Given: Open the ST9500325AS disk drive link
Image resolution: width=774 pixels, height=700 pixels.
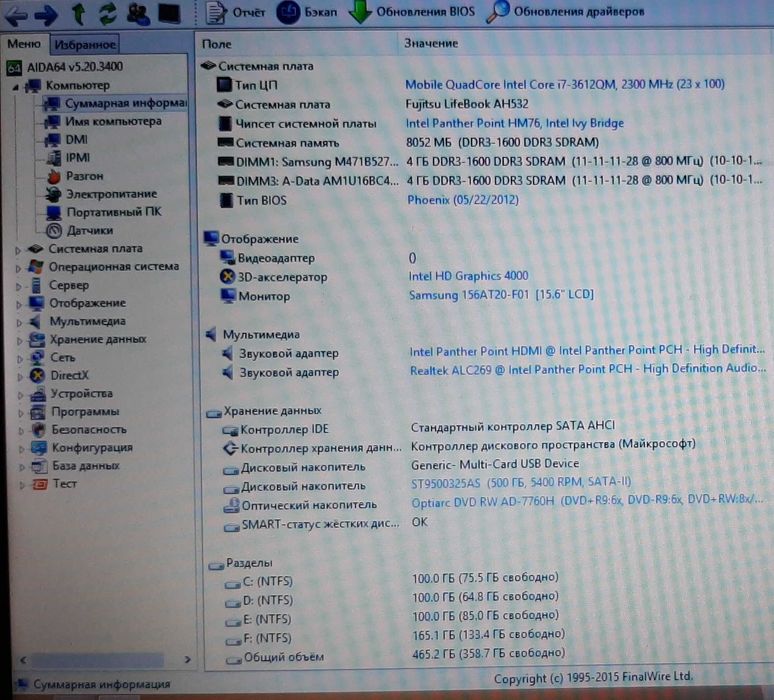Looking at the screenshot, I should click(x=521, y=482).
